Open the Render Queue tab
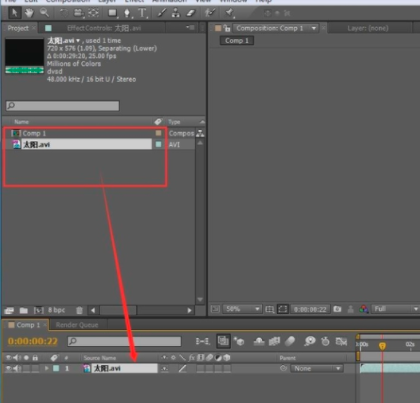The image size is (420, 403). click(x=77, y=325)
